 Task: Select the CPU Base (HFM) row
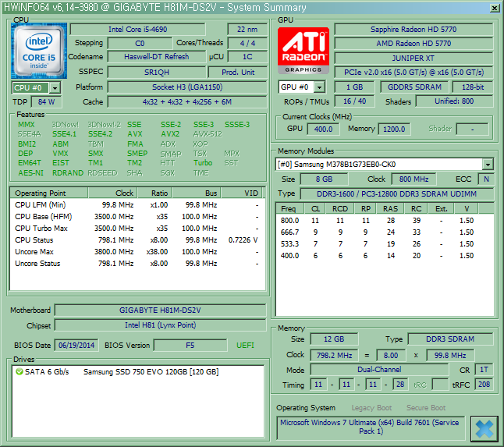(137, 217)
